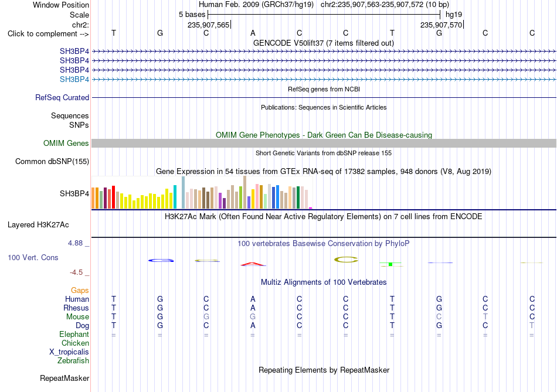Click the OMIM Gene Phenotypes green title

(324, 135)
